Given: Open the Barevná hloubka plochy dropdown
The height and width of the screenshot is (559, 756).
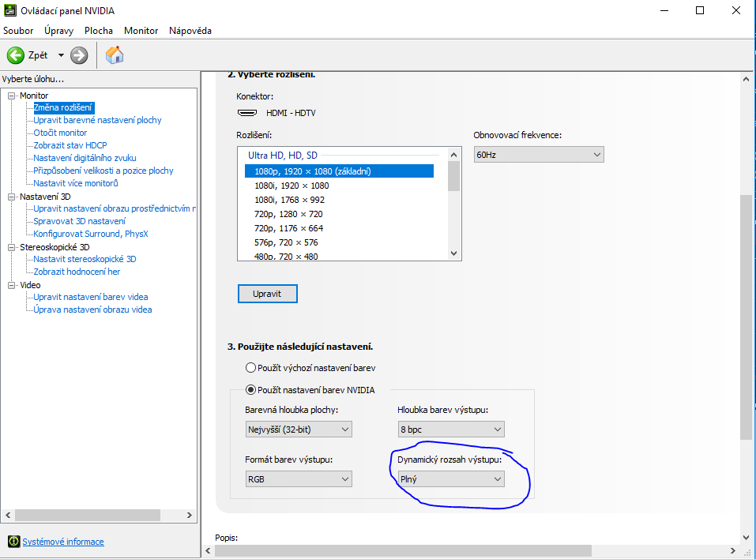Looking at the screenshot, I should pos(299,430).
